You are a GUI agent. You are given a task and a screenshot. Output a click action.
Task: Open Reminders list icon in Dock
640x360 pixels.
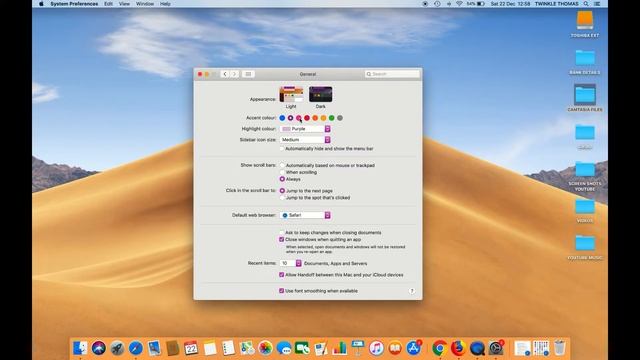[228, 348]
